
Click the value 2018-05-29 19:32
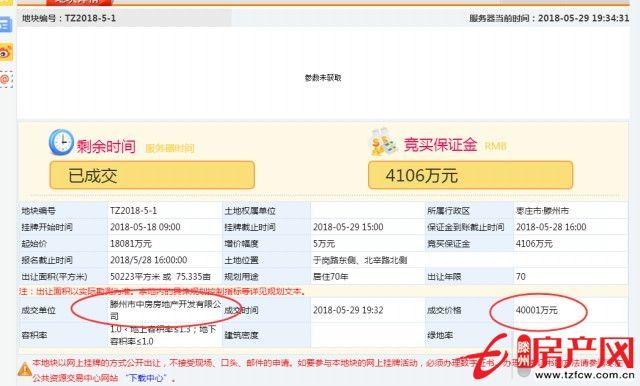348,311
